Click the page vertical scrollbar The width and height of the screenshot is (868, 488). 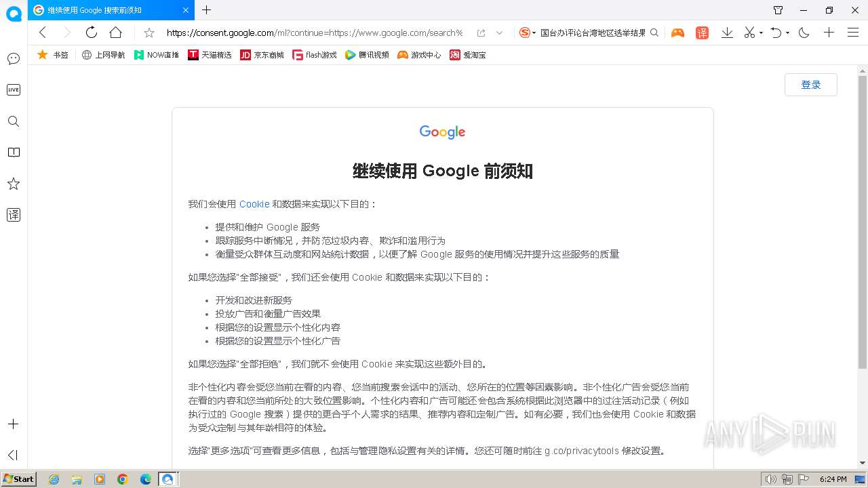coord(863,222)
